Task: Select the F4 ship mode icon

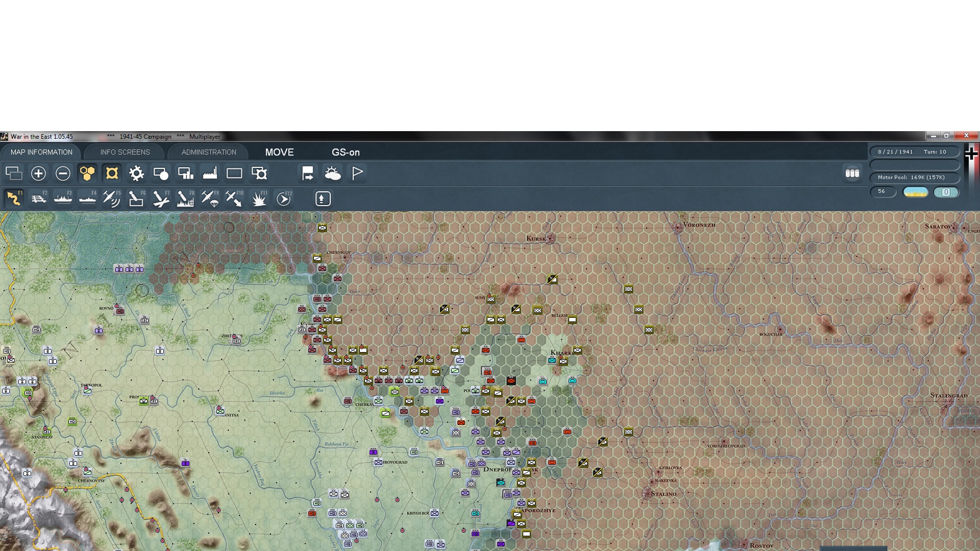Action: [87, 198]
